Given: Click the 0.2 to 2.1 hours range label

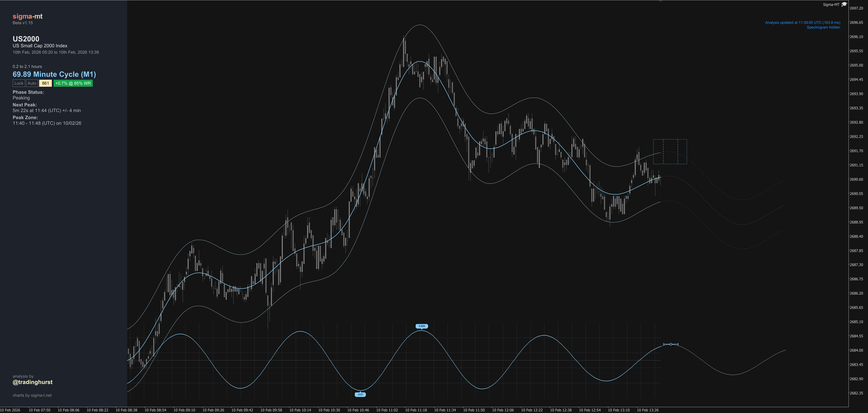Looking at the screenshot, I should pyautogui.click(x=27, y=66).
